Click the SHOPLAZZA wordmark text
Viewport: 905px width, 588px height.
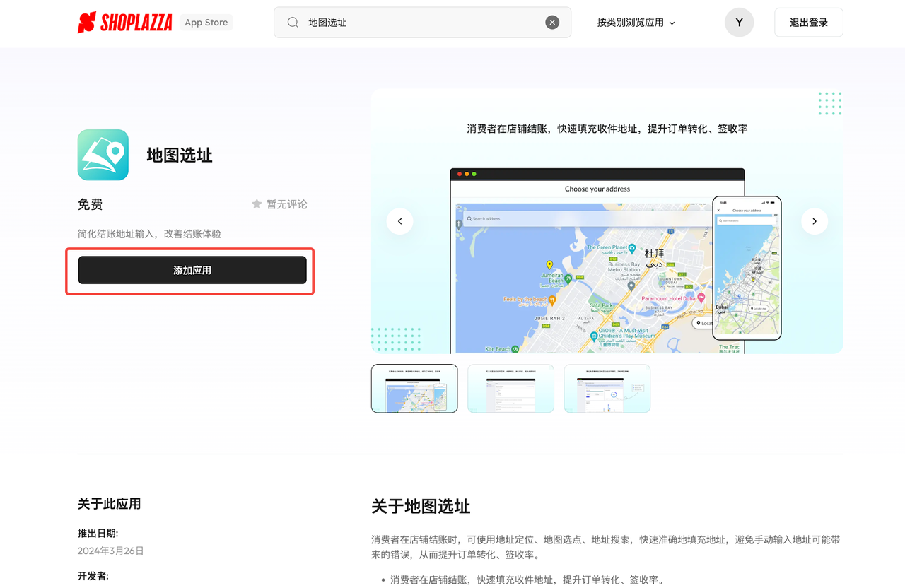tap(136, 22)
